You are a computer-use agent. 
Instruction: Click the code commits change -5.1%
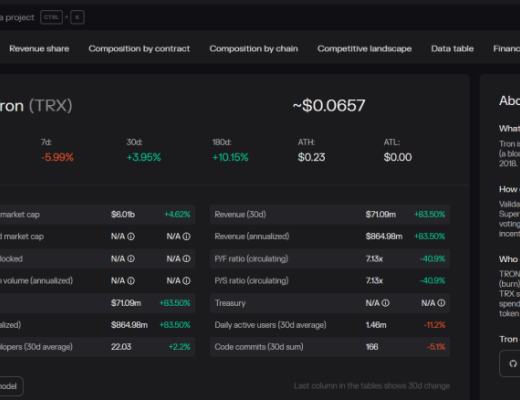[436, 347]
